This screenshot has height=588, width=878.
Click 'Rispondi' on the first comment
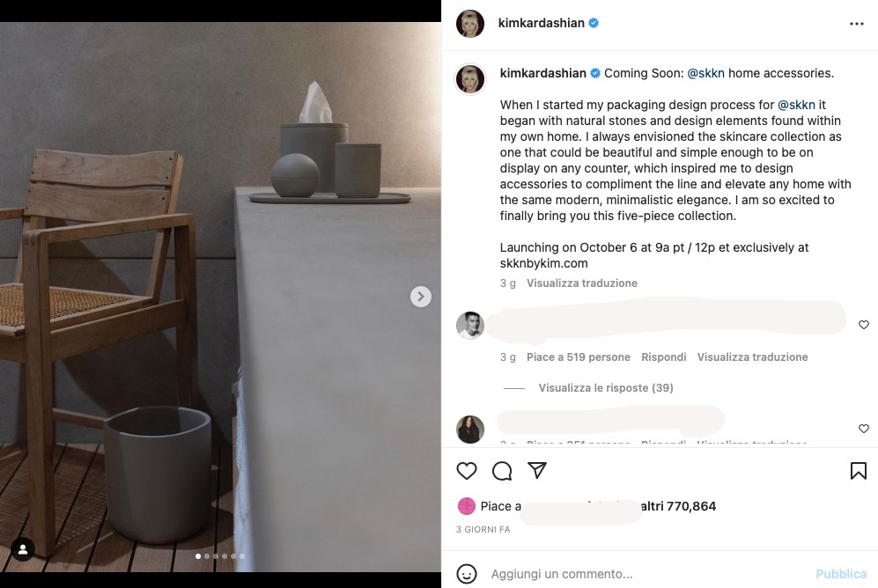[x=663, y=356]
